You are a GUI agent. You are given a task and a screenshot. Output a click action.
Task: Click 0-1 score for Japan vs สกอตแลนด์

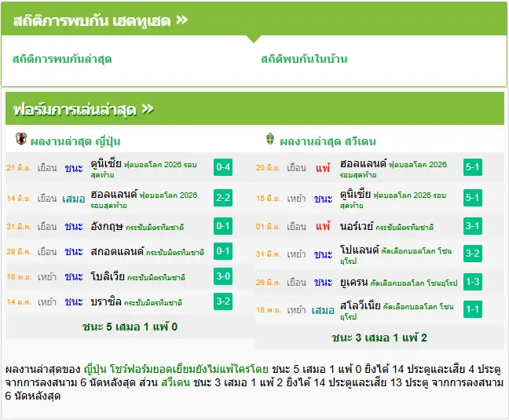[223, 251]
